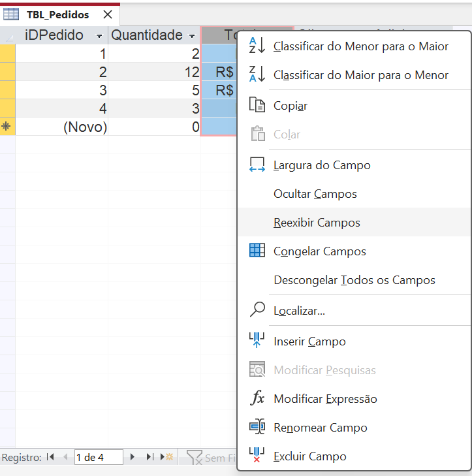Choose Renomear Campo menu entry
472x476 pixels.
point(320,428)
